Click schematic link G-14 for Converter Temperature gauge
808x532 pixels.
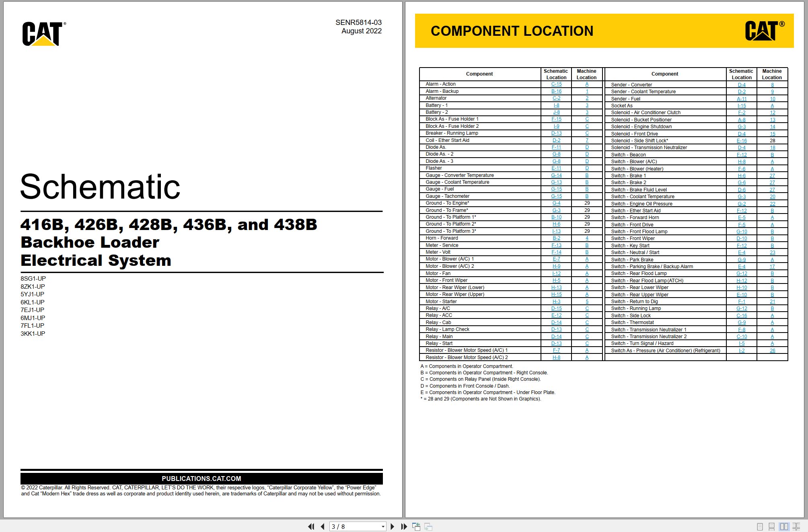click(556, 175)
